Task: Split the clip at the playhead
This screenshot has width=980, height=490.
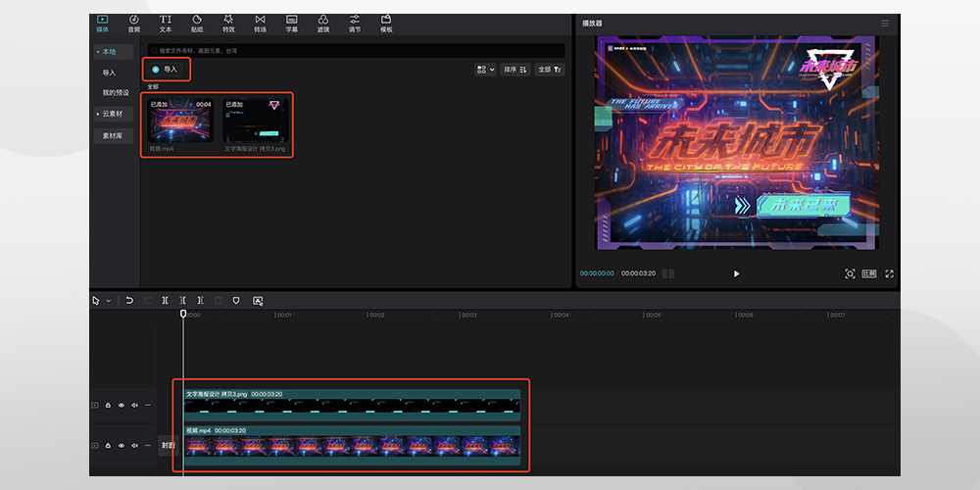Action: point(165,301)
